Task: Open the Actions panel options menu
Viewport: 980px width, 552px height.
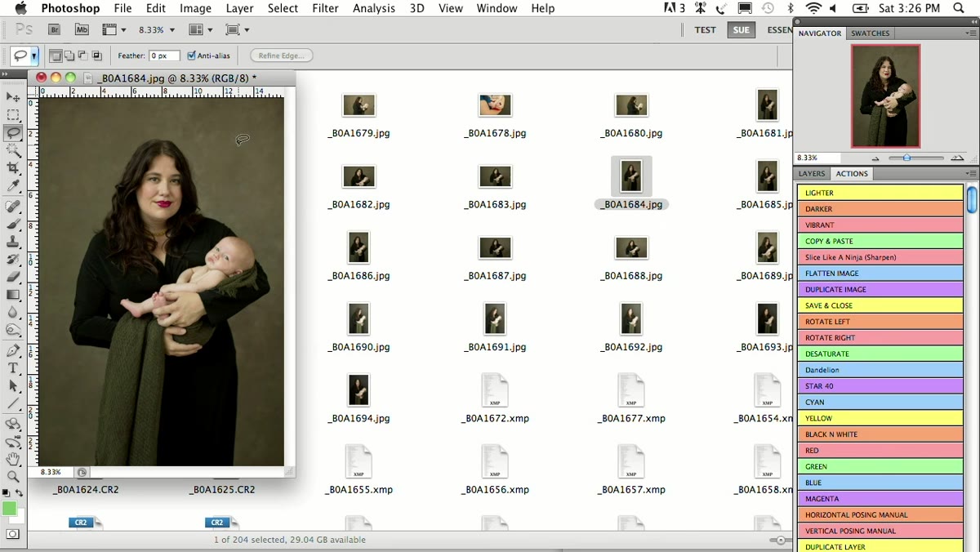Action: coord(970,173)
